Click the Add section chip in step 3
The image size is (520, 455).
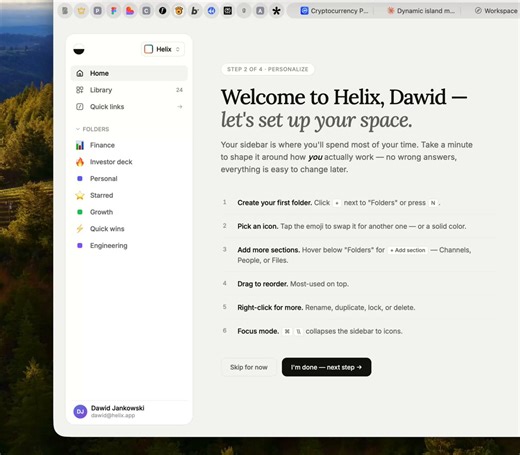(x=408, y=250)
